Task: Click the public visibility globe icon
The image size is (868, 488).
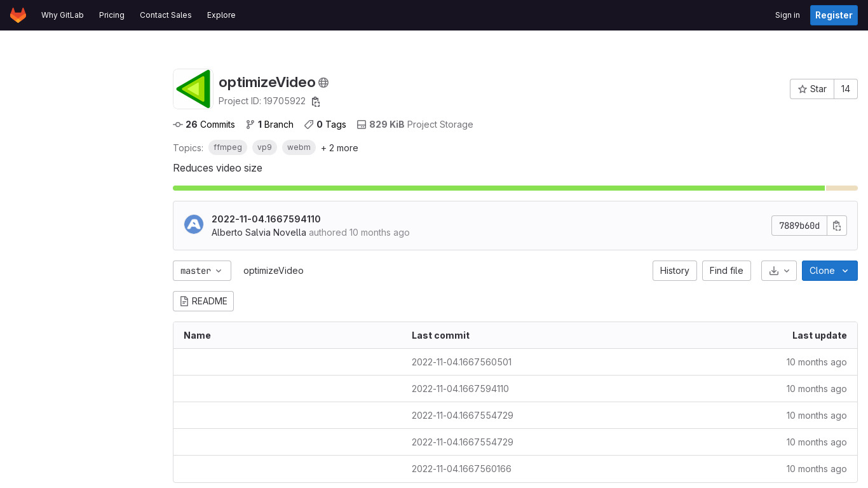Action: point(323,83)
